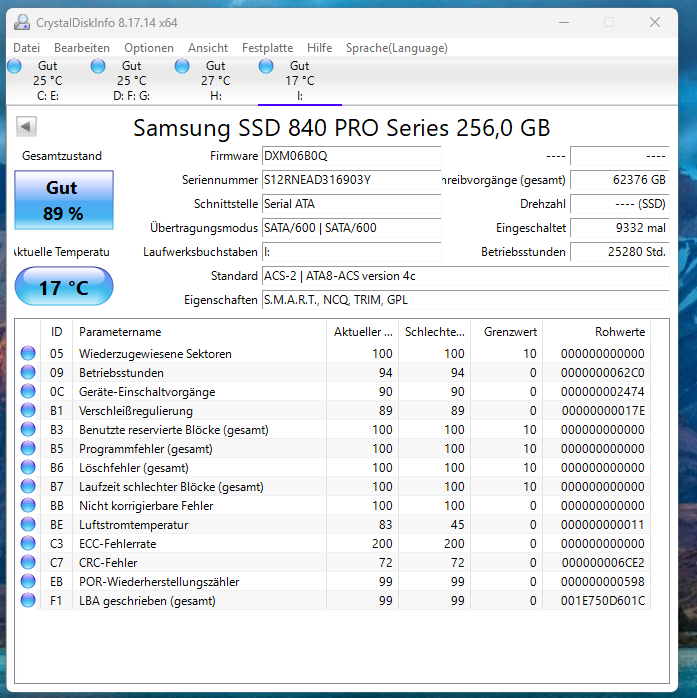Click the Schlechte... column header
697x698 pixels.
coord(434,332)
